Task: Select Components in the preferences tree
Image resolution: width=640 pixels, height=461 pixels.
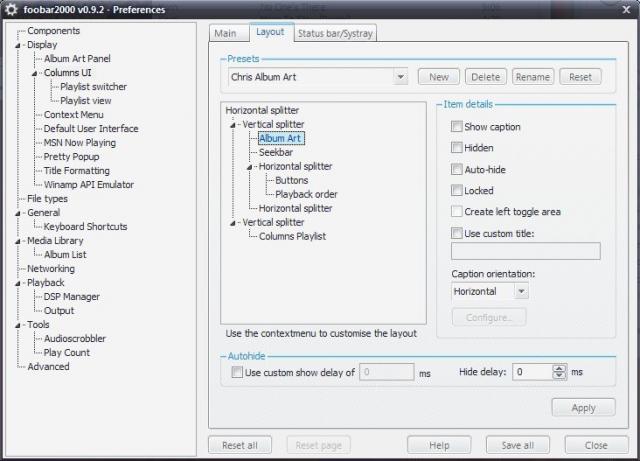Action: tap(53, 31)
